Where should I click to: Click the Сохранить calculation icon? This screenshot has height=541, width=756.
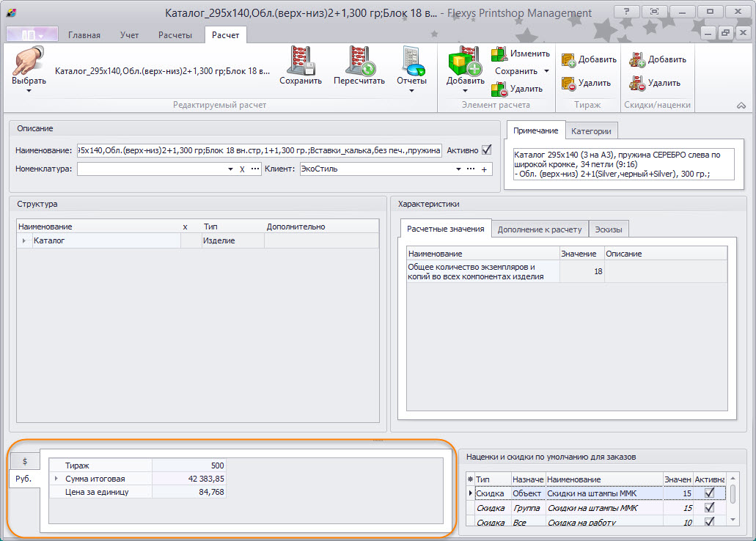click(300, 62)
